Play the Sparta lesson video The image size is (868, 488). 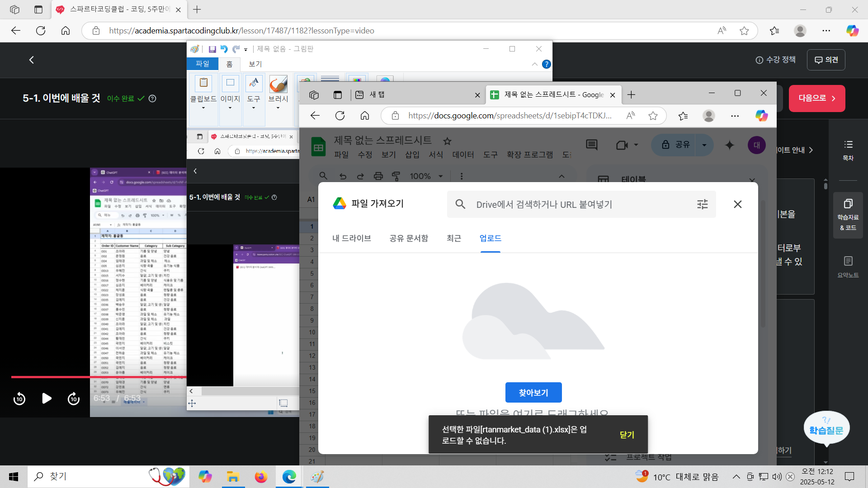tap(47, 399)
